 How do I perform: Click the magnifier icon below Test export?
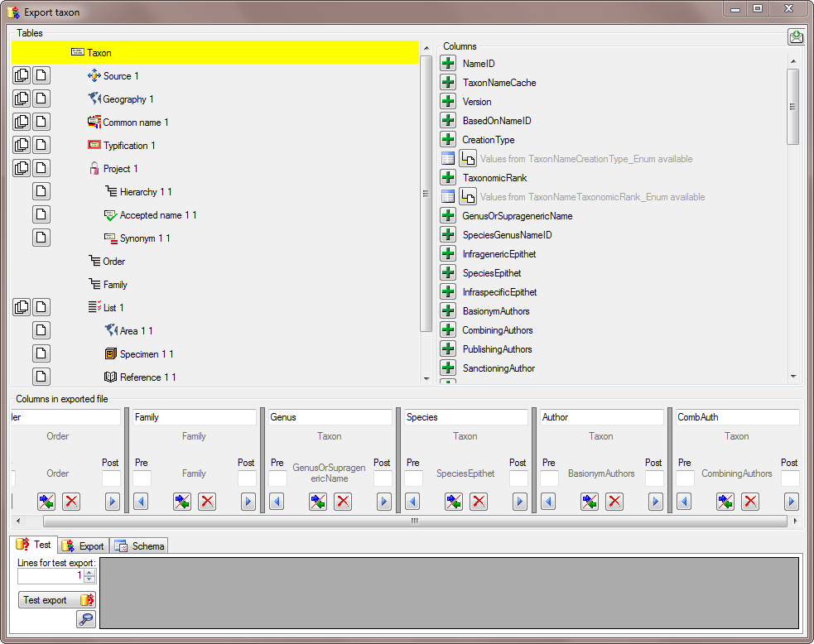pyautogui.click(x=86, y=619)
